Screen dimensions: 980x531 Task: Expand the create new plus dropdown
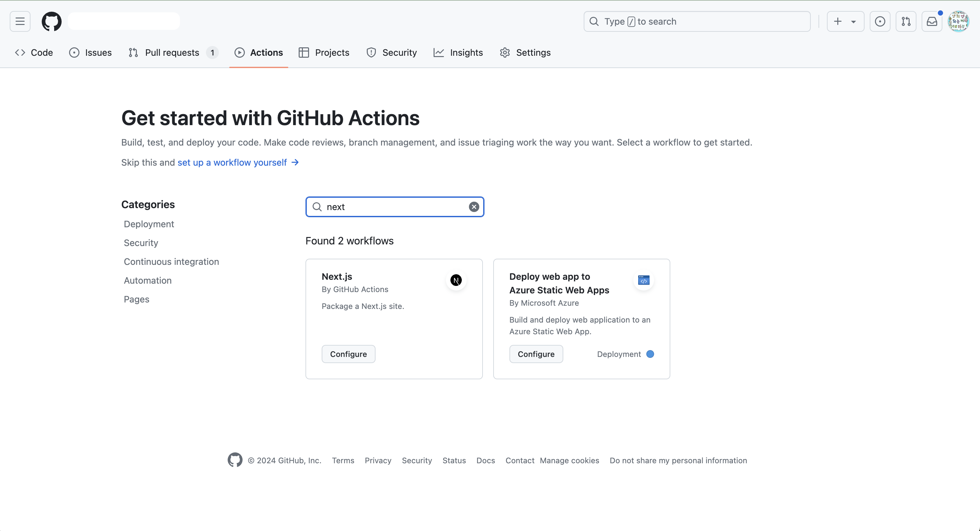(845, 21)
